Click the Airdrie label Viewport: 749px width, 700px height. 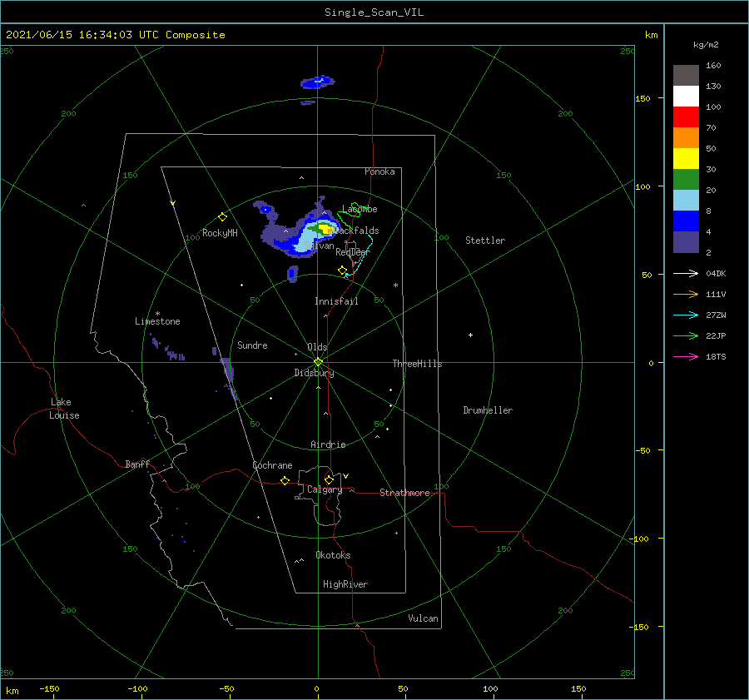328,444
